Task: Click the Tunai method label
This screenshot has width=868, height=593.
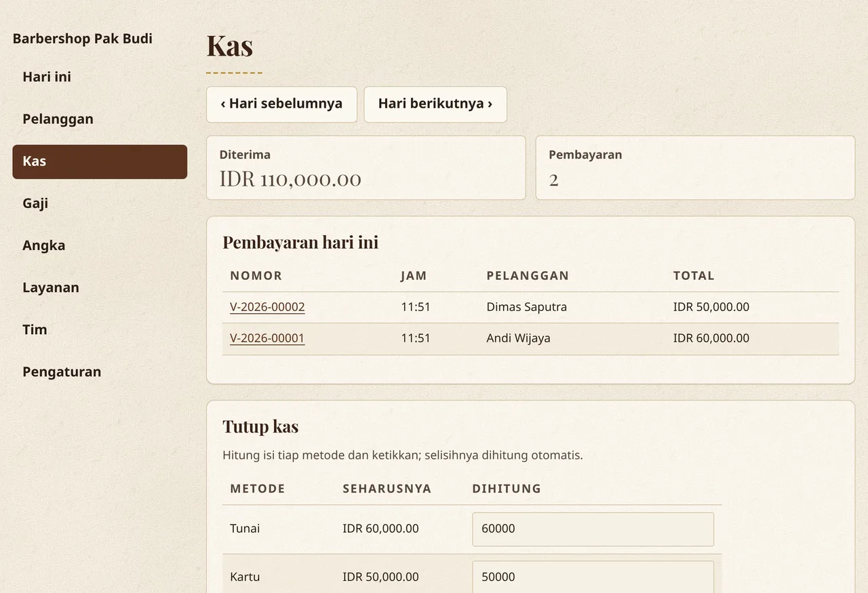Action: pyautogui.click(x=245, y=529)
